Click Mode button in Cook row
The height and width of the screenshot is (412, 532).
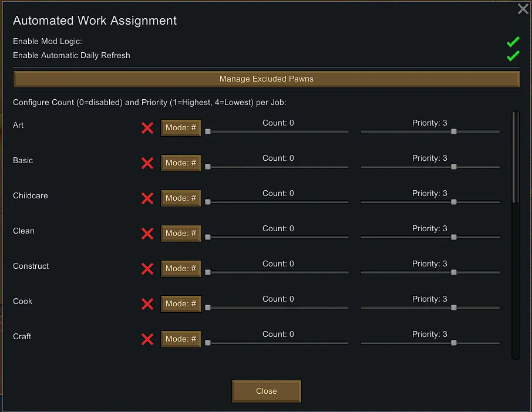[x=181, y=304]
